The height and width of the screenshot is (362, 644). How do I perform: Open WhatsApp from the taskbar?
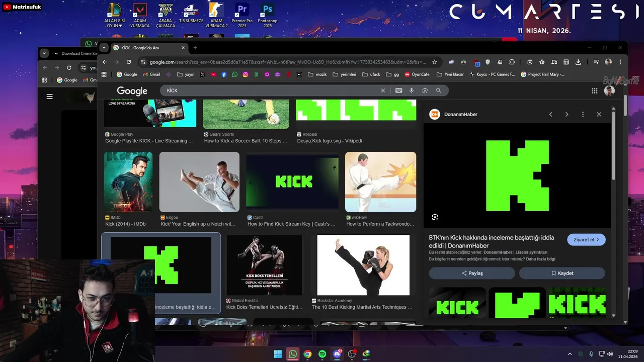[293, 354]
